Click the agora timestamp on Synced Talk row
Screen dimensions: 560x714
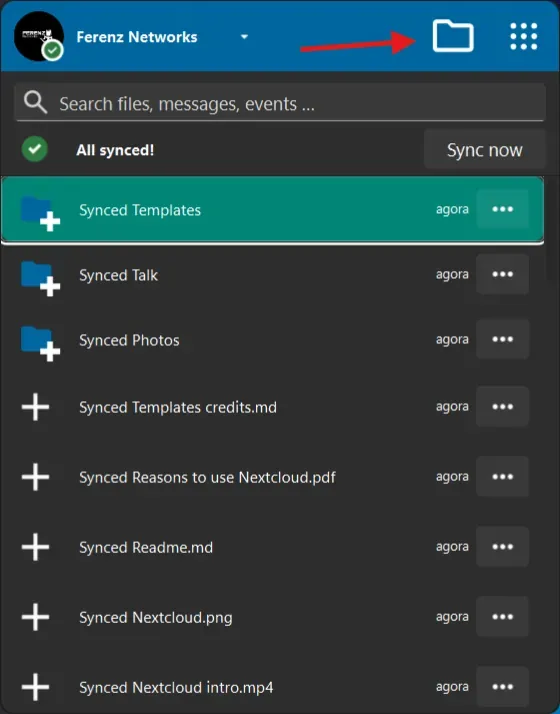(x=452, y=275)
